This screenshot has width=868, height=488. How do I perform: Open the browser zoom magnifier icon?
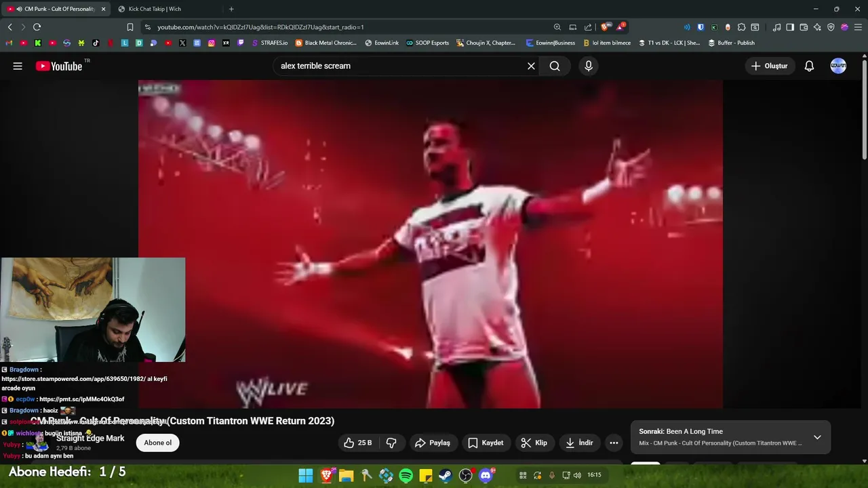coord(557,27)
